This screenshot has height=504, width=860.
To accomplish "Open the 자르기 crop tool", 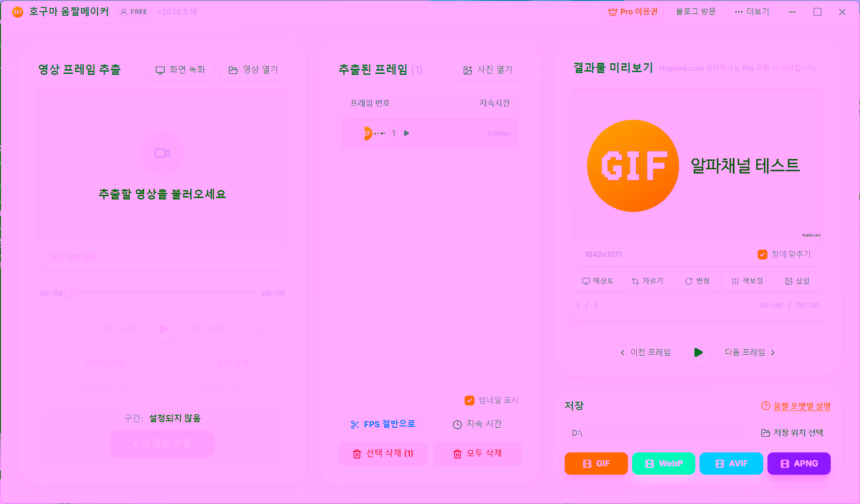I will 647,281.
